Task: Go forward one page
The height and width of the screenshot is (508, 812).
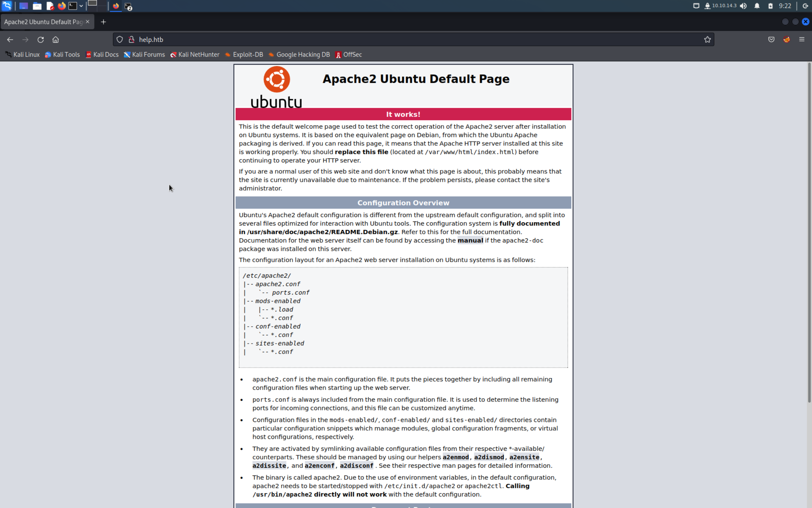Action: (x=25, y=40)
